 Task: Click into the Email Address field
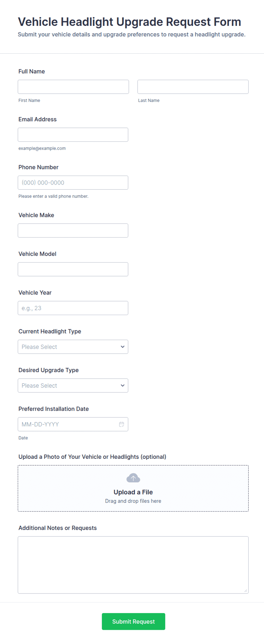(73, 135)
